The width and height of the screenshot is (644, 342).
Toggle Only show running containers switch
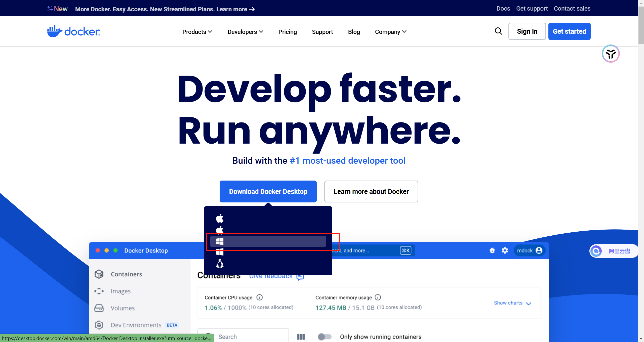tap(324, 337)
